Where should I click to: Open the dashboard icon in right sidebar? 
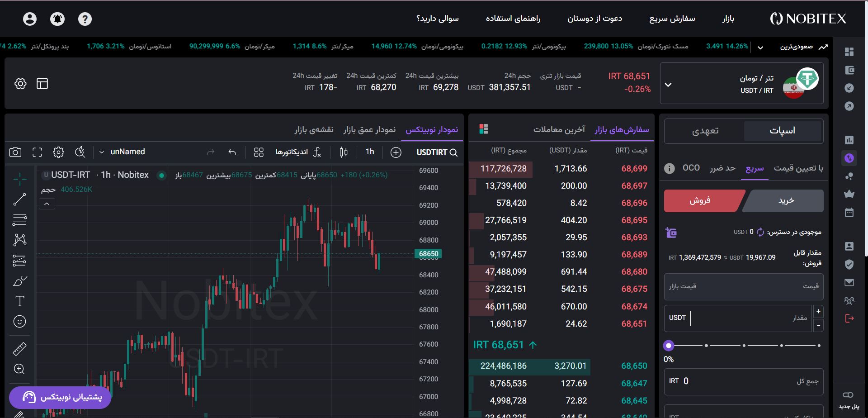(x=849, y=52)
